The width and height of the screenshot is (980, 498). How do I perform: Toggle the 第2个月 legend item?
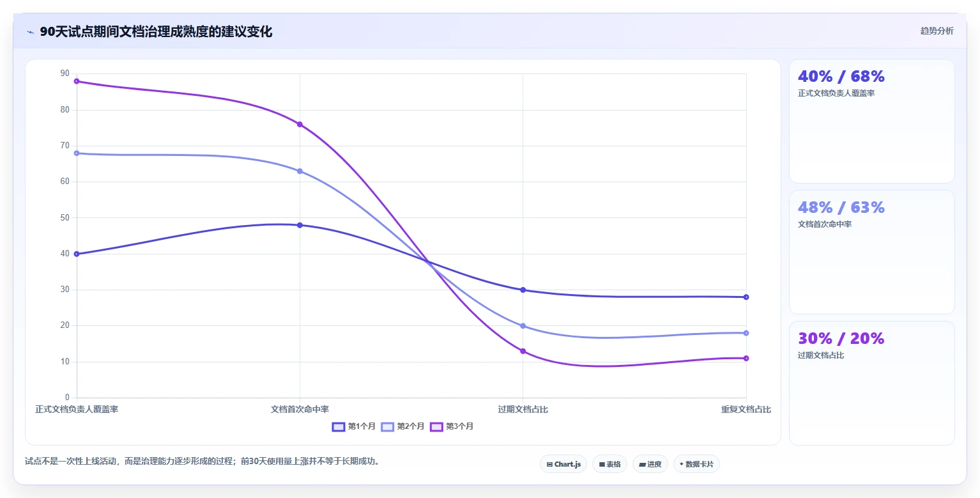tap(403, 426)
